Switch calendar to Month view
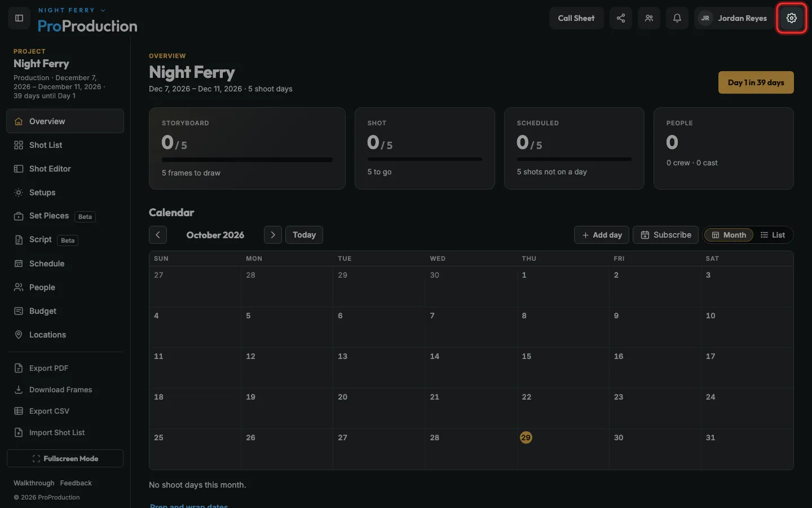The width and height of the screenshot is (812, 508). pos(729,235)
